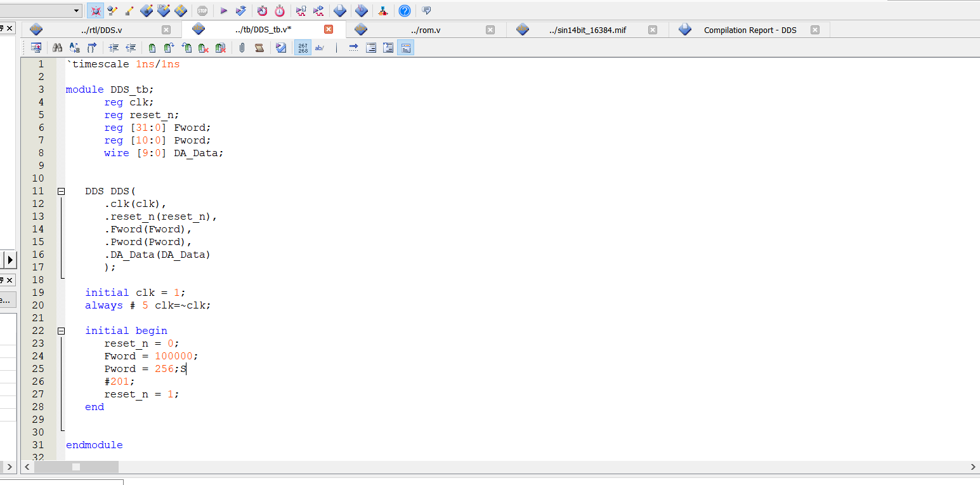Click the first editor toolbar window icon

tap(36, 48)
